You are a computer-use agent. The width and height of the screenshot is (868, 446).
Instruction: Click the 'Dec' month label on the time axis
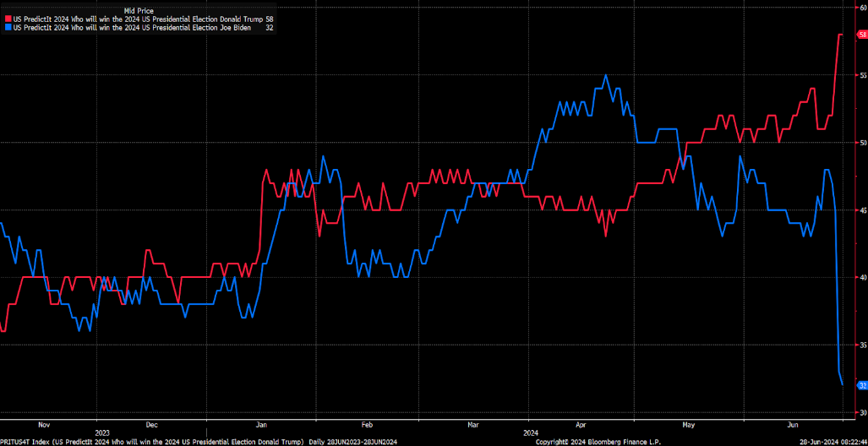tap(152, 424)
